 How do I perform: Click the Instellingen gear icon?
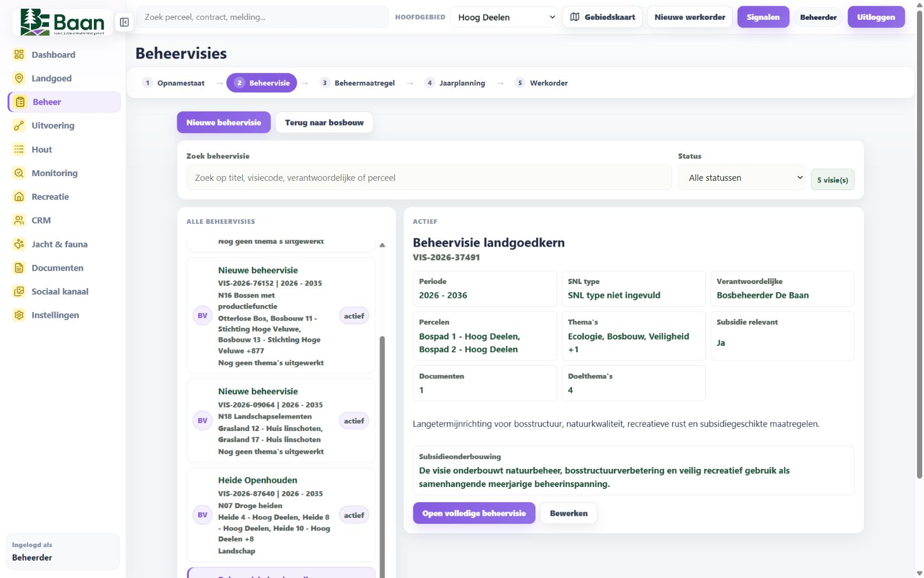pyautogui.click(x=19, y=315)
